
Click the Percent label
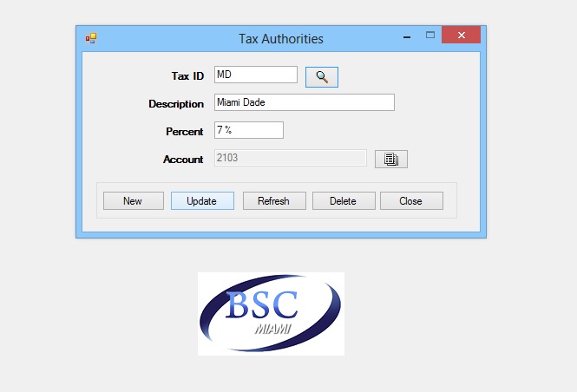coord(185,132)
